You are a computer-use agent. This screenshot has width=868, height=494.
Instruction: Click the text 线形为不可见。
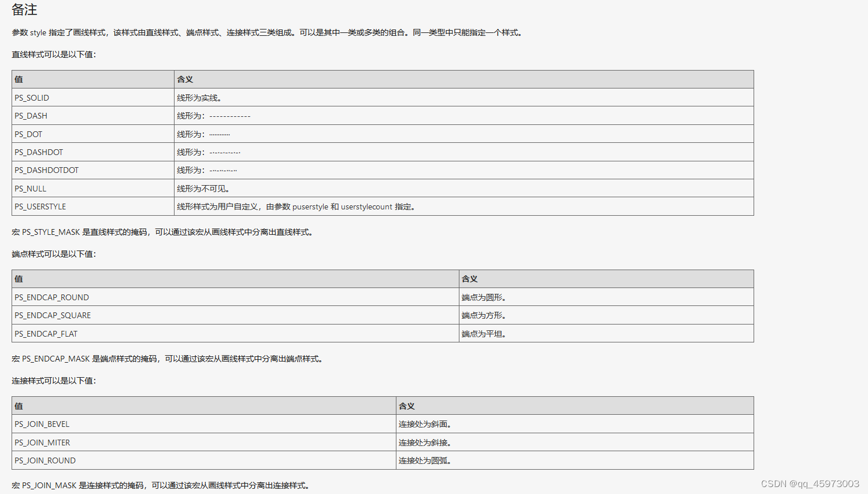click(203, 189)
